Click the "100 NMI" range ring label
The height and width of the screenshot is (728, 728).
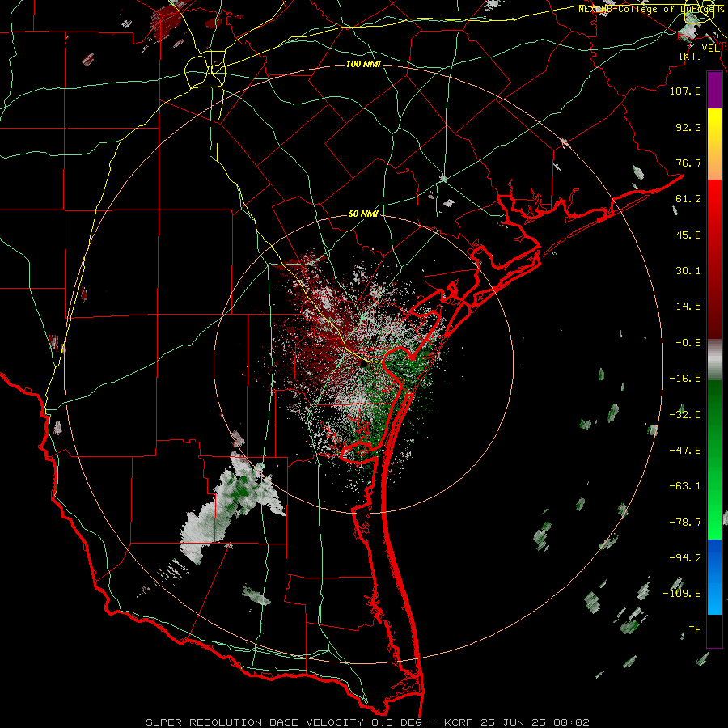(363, 64)
